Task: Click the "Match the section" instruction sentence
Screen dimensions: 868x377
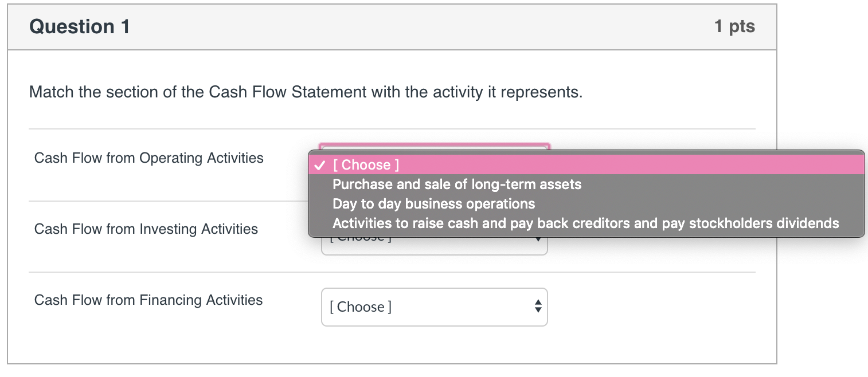Action: coord(306,92)
